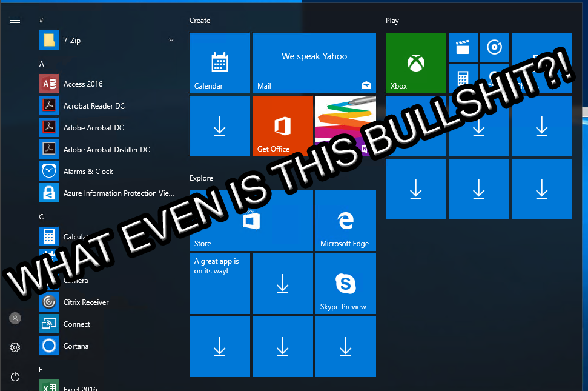This screenshot has width=588, height=391.
Task: Expand the Start menu hamburger button
Action: (x=15, y=20)
